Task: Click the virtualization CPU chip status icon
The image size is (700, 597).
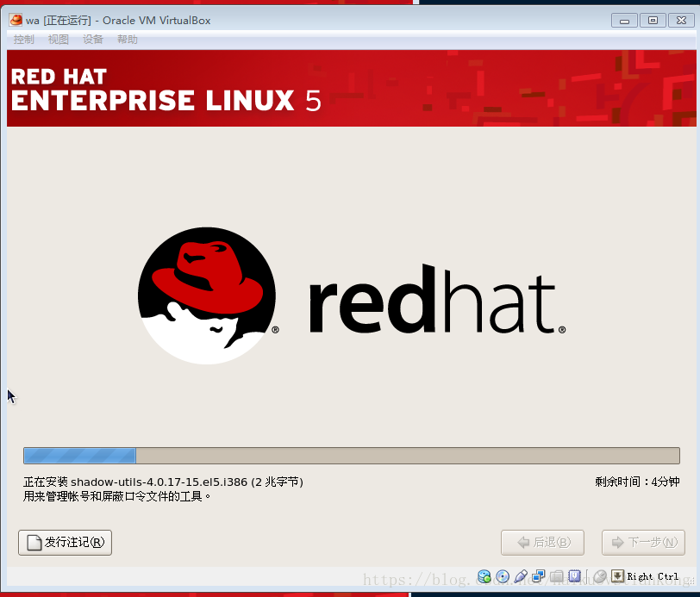Action: (574, 576)
